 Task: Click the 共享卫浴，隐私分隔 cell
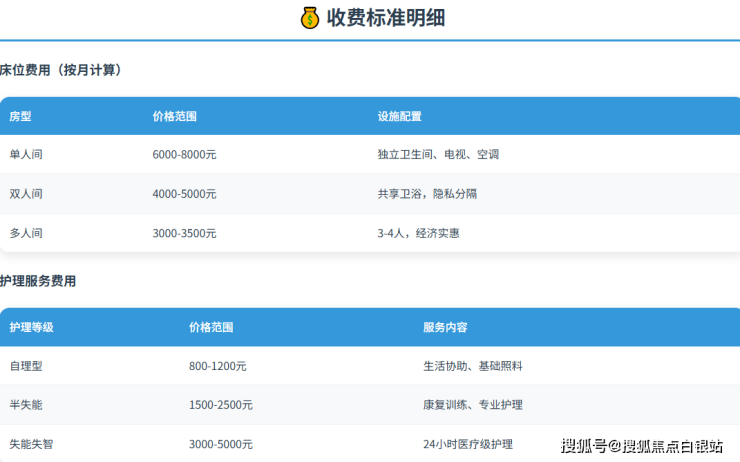point(427,194)
